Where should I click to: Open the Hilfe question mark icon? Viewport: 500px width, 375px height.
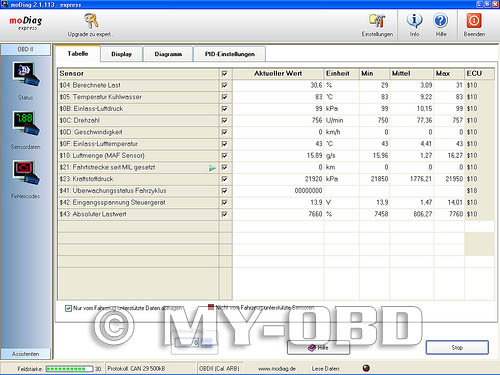[x=440, y=21]
